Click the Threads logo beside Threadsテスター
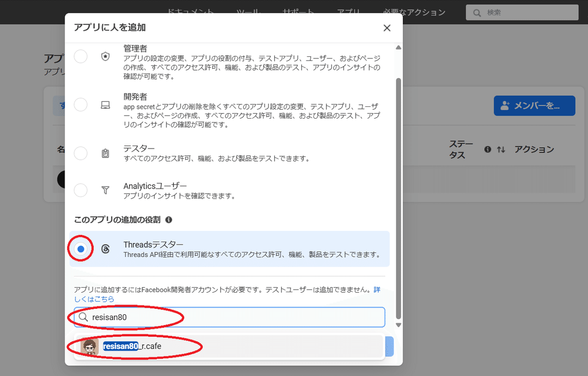Image resolution: width=588 pixels, height=376 pixels. pyautogui.click(x=105, y=249)
